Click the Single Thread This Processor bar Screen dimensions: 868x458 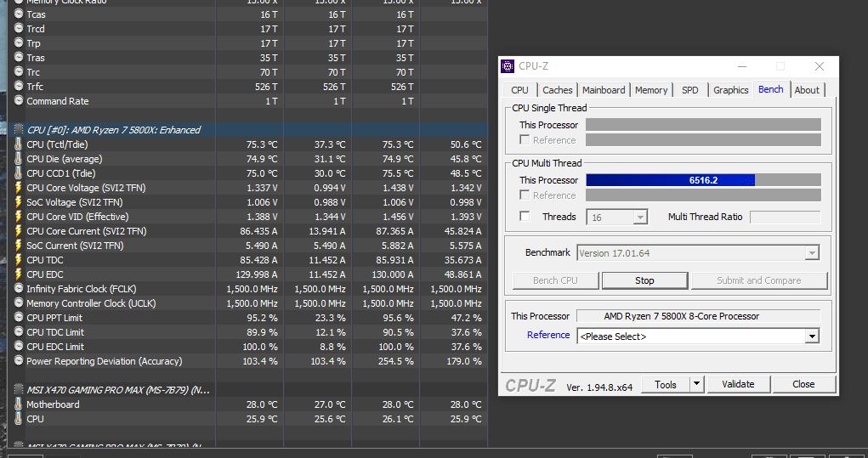tap(703, 124)
